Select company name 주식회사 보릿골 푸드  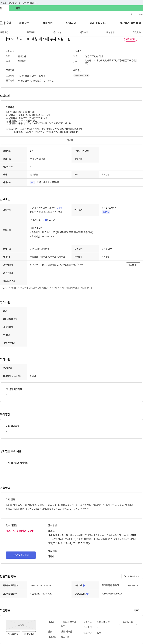click(69, 624)
